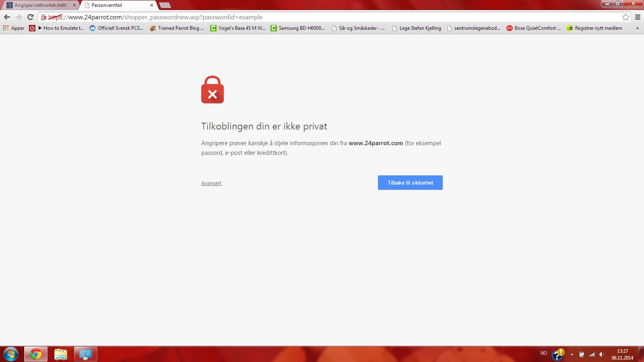Screen dimensions: 644x362
Task: Click the NO language indicator
Action: (544, 353)
